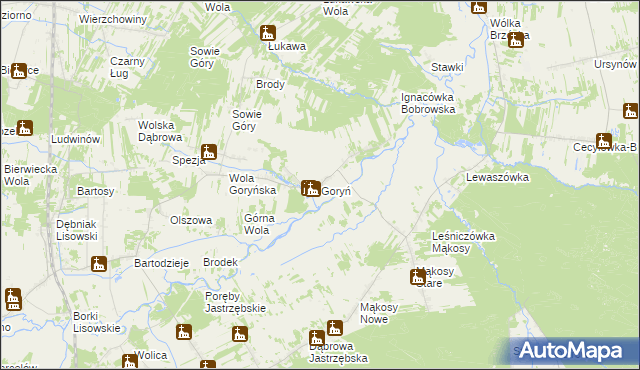Viewport: 640px width, 370px height.
Task: Click the Brody village label
Action: (x=270, y=84)
